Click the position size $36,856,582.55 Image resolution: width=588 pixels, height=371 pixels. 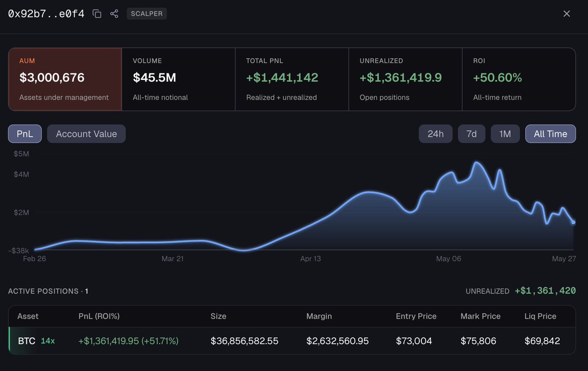pos(245,341)
